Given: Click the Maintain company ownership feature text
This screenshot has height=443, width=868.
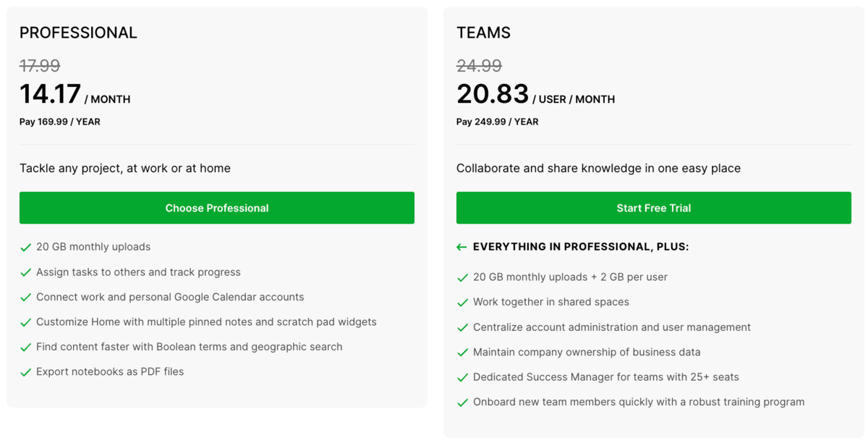Looking at the screenshot, I should click(587, 353).
